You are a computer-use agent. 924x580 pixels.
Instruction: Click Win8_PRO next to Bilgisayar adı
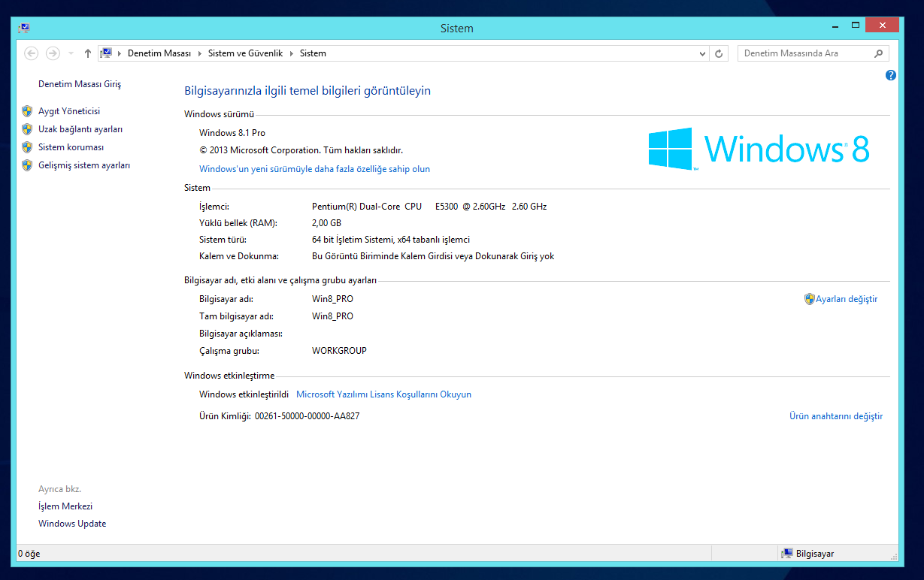[x=332, y=299]
